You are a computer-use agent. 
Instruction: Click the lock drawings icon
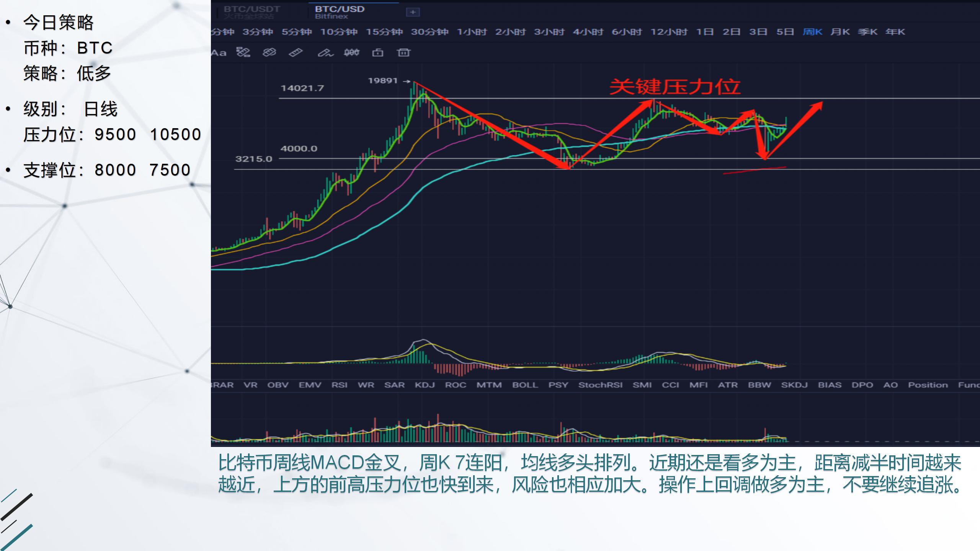[x=377, y=52]
